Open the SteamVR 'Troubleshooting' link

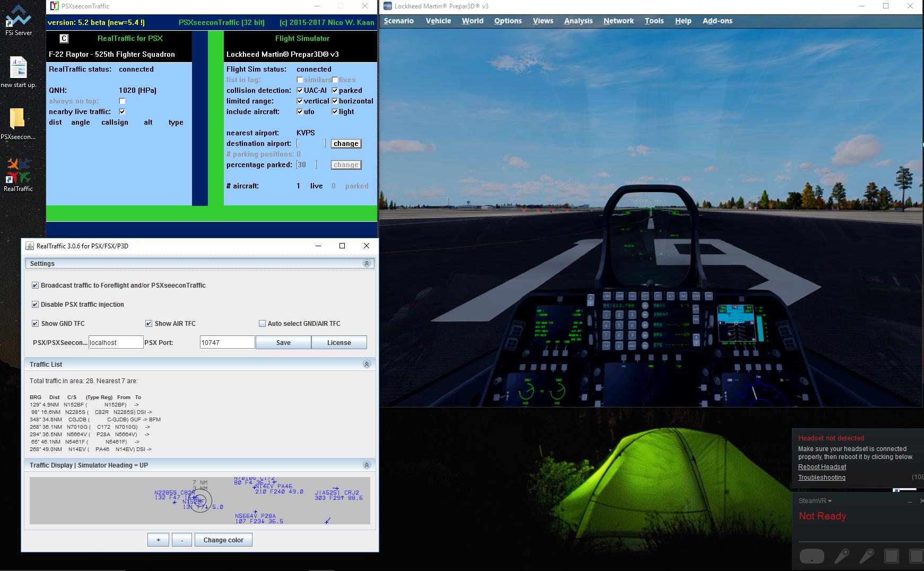(822, 478)
